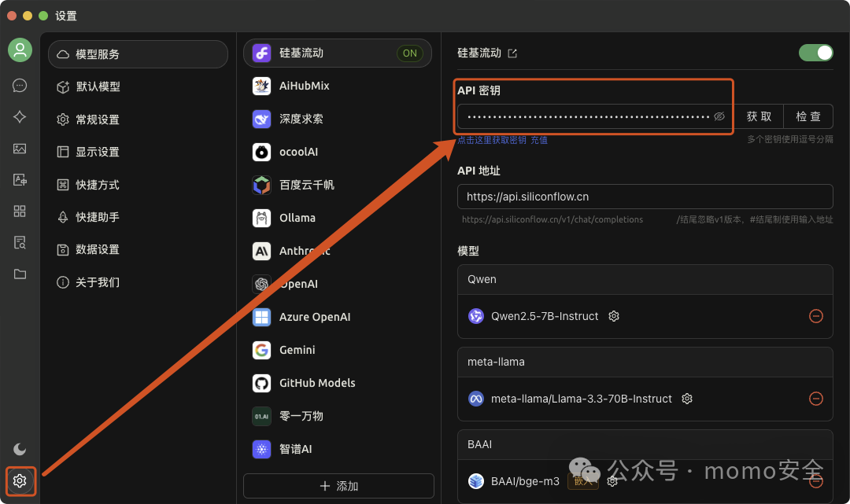The image size is (850, 504).
Task: Open 常规设置 settings menu
Action: click(138, 119)
